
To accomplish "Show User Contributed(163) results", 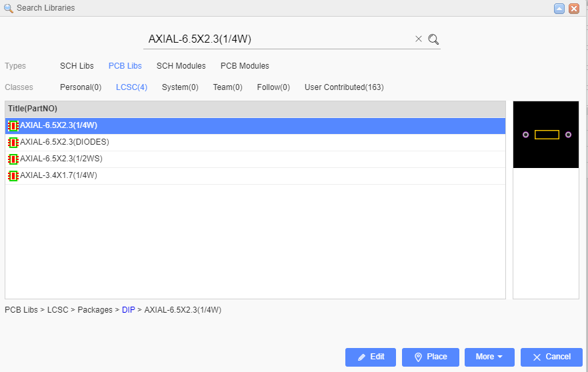I will point(344,87).
